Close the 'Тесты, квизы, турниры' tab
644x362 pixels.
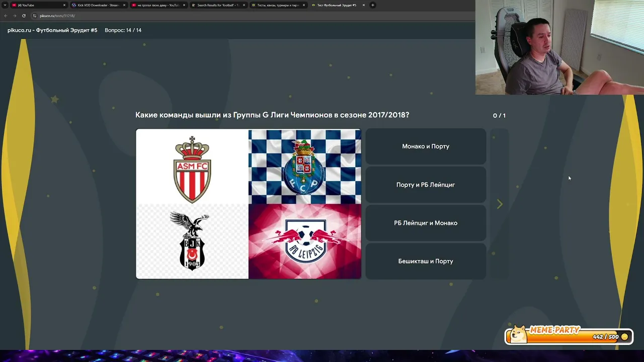[304, 5]
